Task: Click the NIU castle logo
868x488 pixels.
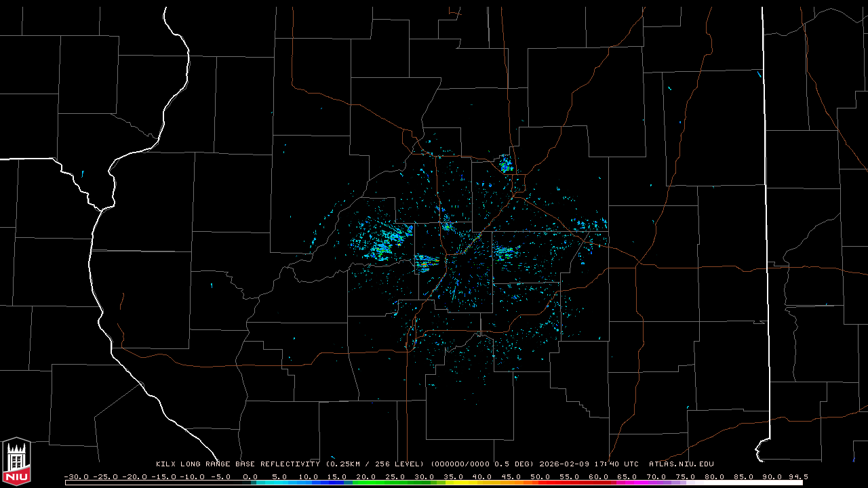Action: pos(16,462)
